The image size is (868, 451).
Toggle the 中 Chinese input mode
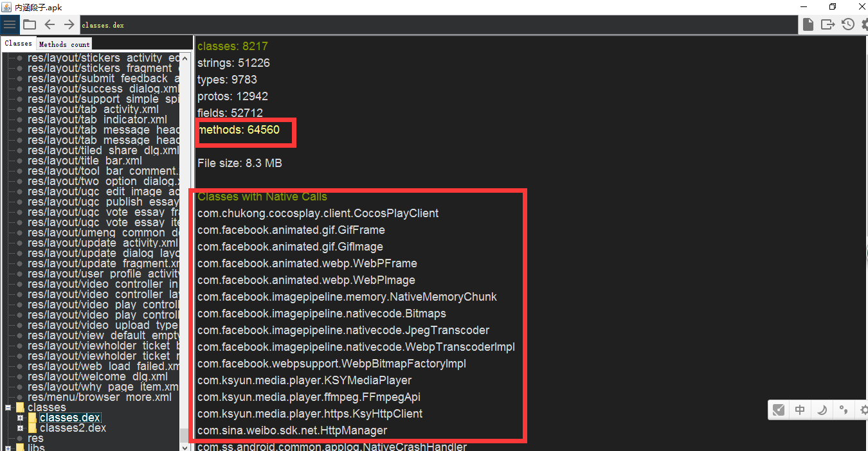[800, 410]
